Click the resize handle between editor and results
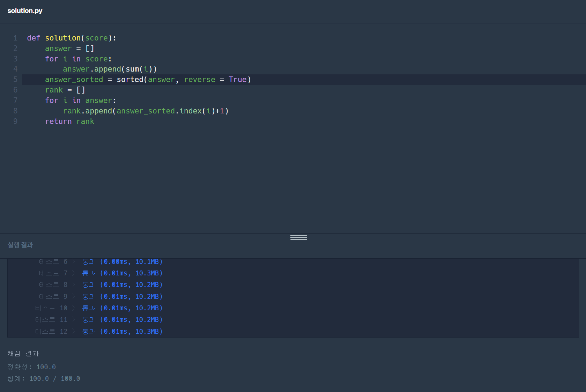 tap(299, 237)
